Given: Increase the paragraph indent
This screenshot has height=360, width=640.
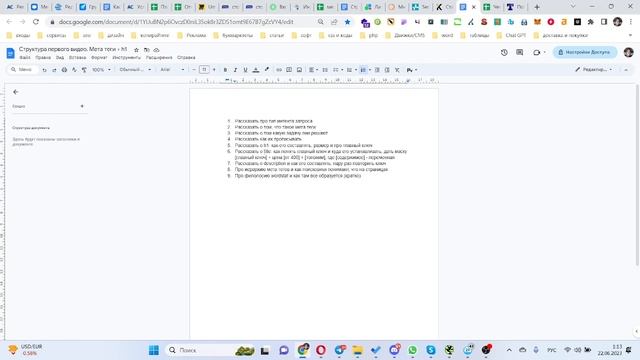Looking at the screenshot, I should 387,70.
